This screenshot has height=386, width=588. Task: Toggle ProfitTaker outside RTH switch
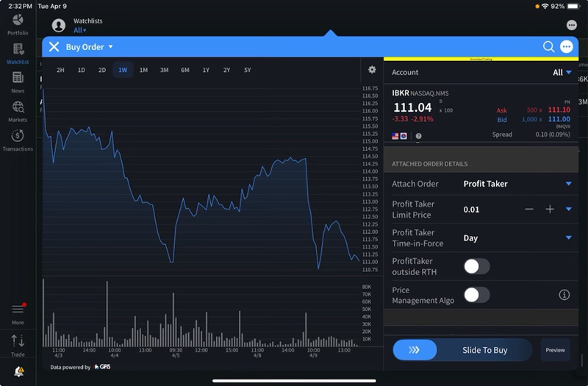(x=476, y=266)
